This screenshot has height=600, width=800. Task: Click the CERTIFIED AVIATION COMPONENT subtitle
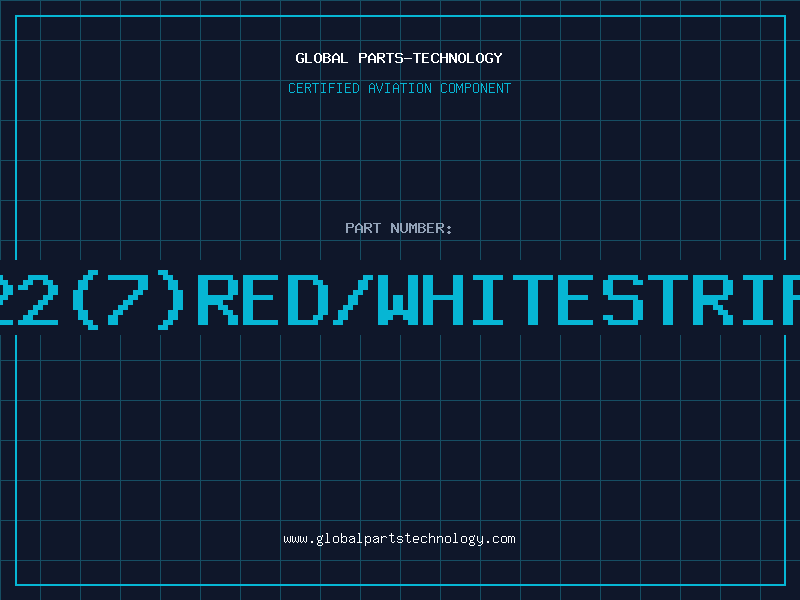click(399, 88)
